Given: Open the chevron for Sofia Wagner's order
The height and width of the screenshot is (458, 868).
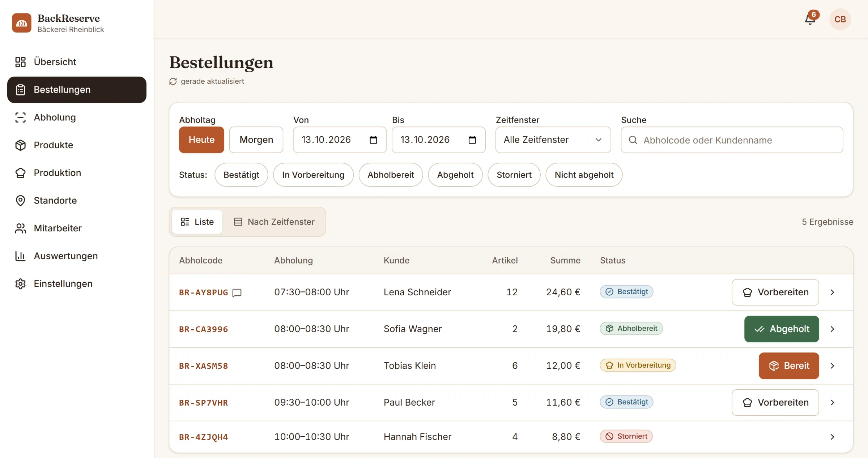Looking at the screenshot, I should pos(832,329).
